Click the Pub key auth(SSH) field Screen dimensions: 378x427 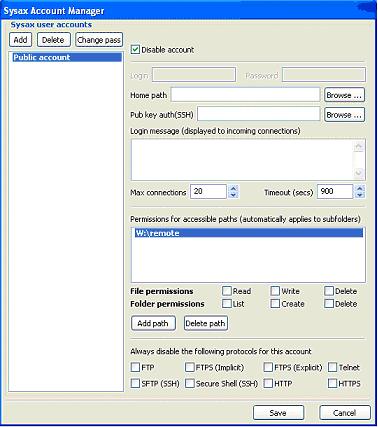tap(259, 114)
